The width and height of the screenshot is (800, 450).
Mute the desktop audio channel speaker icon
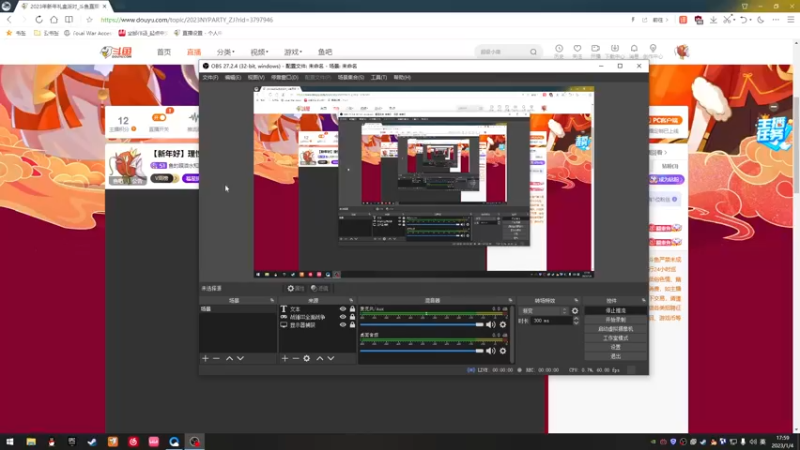click(x=491, y=351)
